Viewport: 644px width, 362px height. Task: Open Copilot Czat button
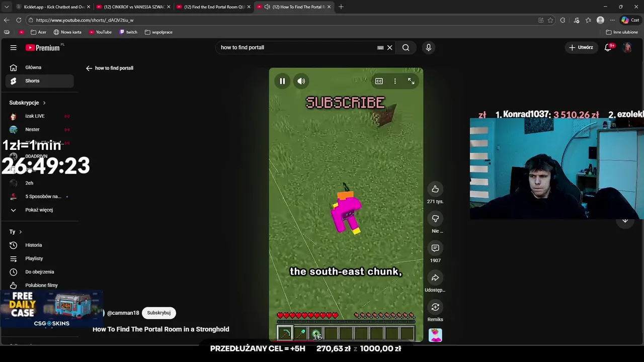point(631,20)
